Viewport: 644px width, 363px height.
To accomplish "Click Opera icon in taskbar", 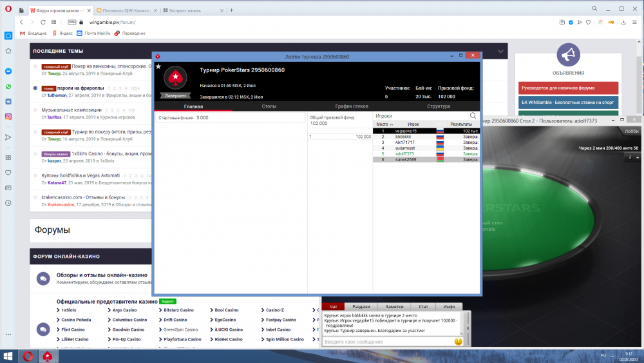I will (28, 356).
